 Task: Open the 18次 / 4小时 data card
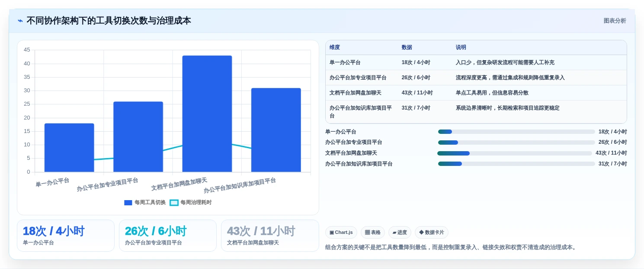pyautogui.click(x=66, y=236)
